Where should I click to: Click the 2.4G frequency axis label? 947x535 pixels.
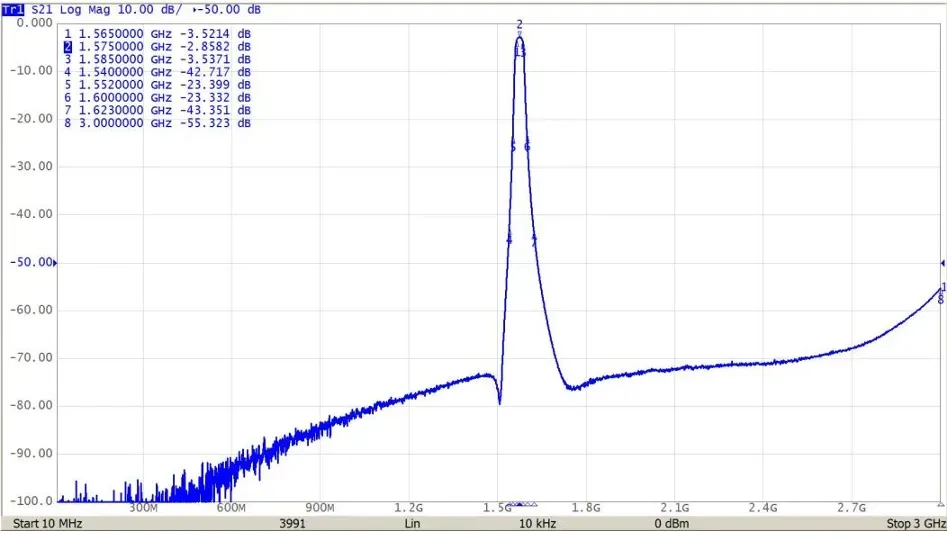[x=763, y=508]
